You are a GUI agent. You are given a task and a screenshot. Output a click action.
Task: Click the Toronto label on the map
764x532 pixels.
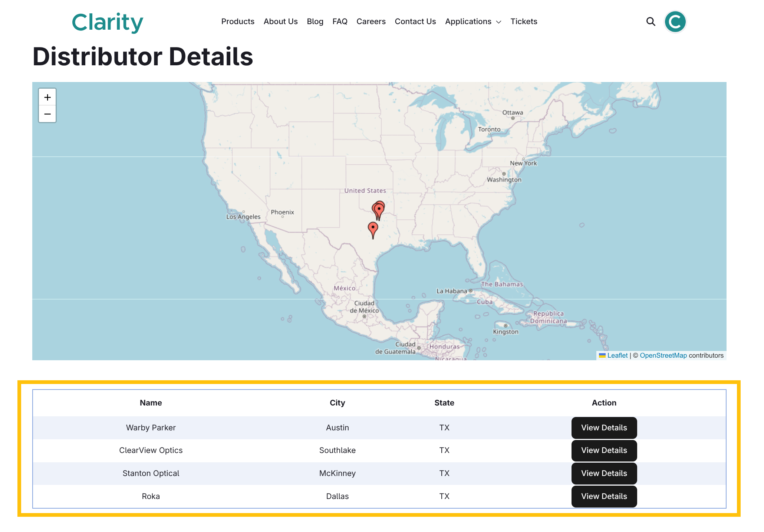pos(489,129)
